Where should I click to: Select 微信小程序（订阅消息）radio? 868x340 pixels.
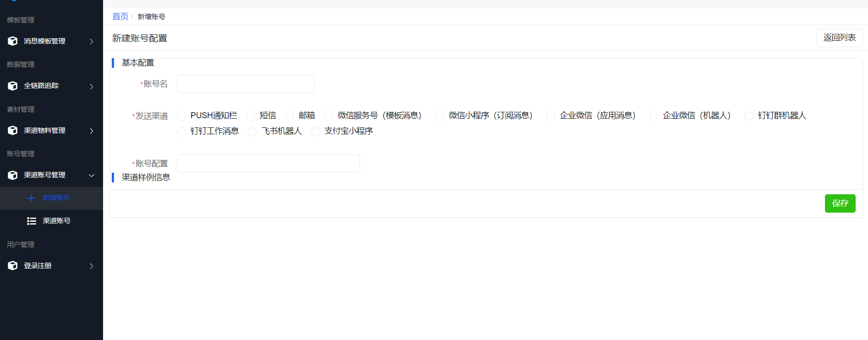coord(440,116)
